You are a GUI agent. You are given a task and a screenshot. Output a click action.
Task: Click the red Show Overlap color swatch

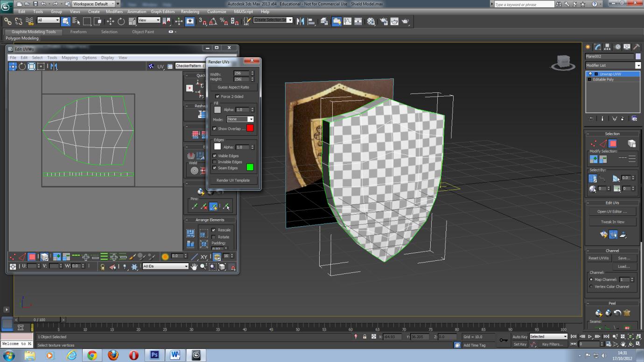[x=250, y=128]
